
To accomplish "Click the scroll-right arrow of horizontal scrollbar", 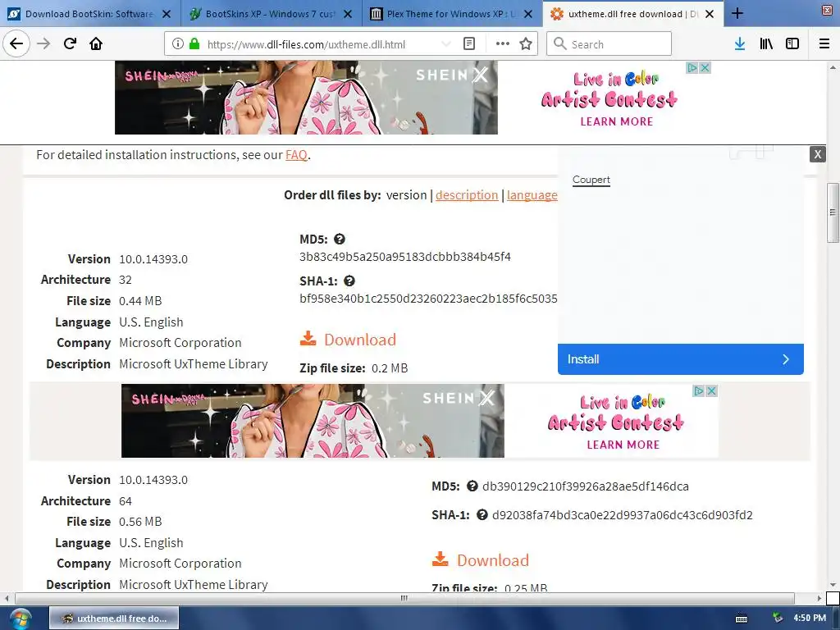I will tap(819, 598).
